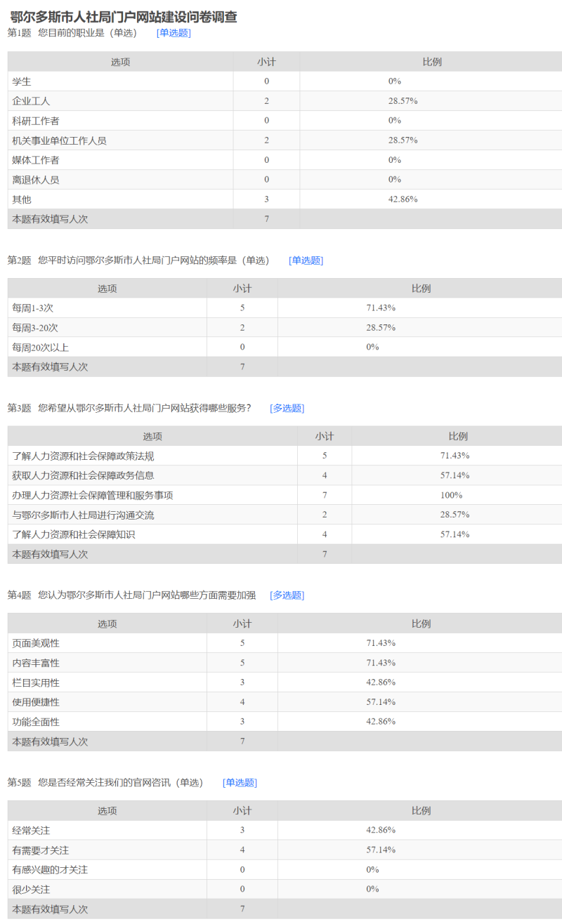Click the 28.57% value for 每周3-20次
The height and width of the screenshot is (924, 562).
pos(381,327)
